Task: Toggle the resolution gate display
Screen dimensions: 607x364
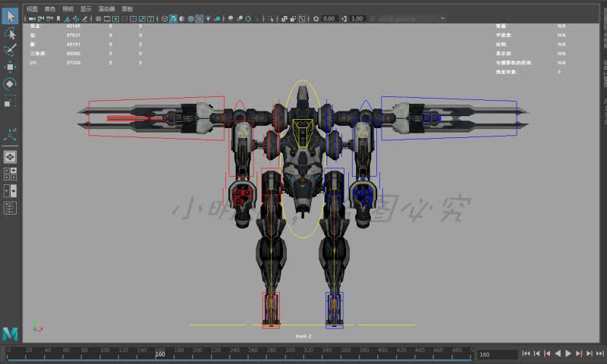Action: (x=115, y=18)
